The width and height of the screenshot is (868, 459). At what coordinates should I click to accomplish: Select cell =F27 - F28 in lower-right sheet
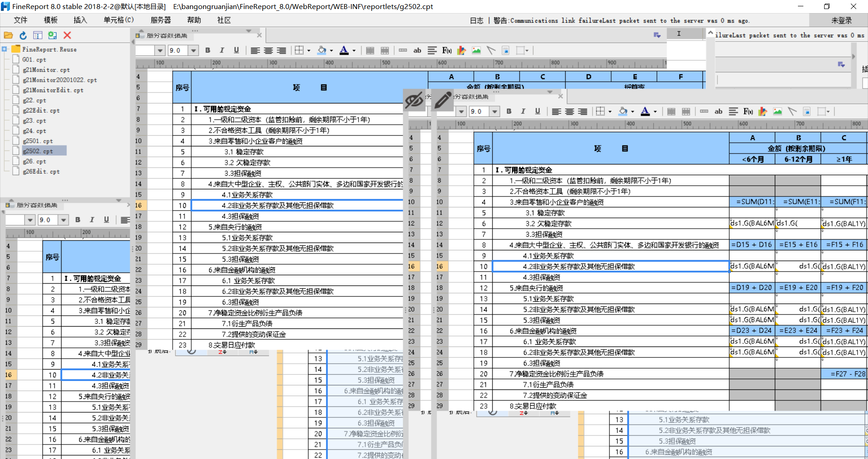click(x=844, y=374)
